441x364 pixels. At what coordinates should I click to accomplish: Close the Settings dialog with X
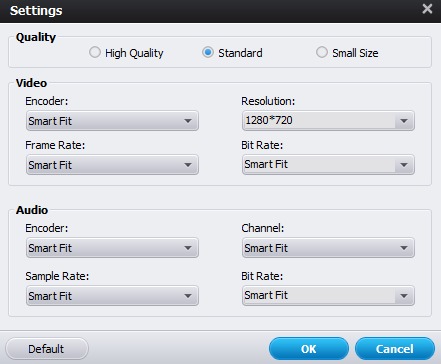coord(427,9)
